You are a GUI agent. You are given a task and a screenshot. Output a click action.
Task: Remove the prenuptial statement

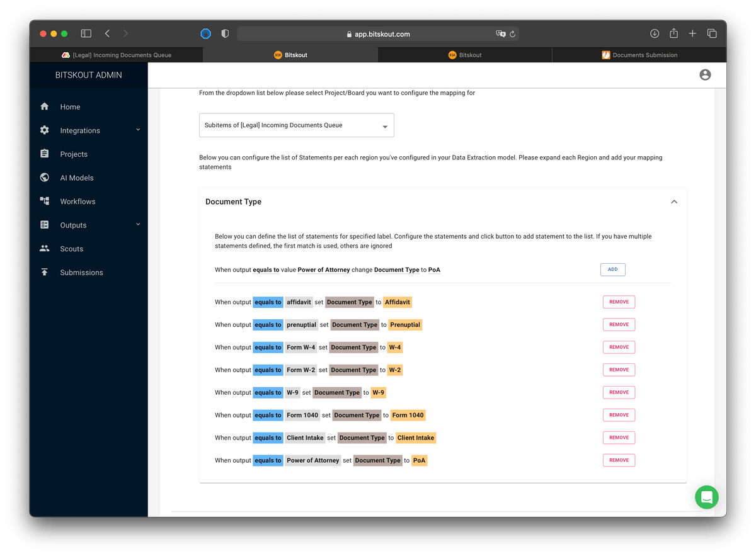click(x=619, y=324)
